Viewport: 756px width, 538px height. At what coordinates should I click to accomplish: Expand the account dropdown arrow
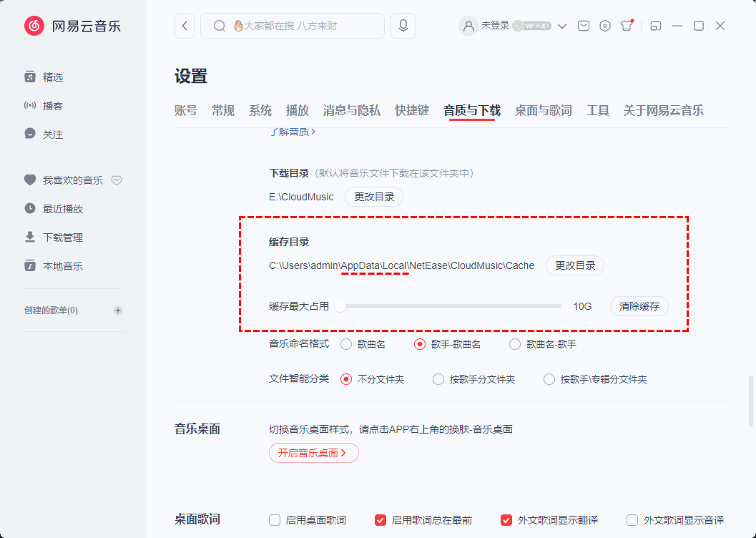[562, 26]
